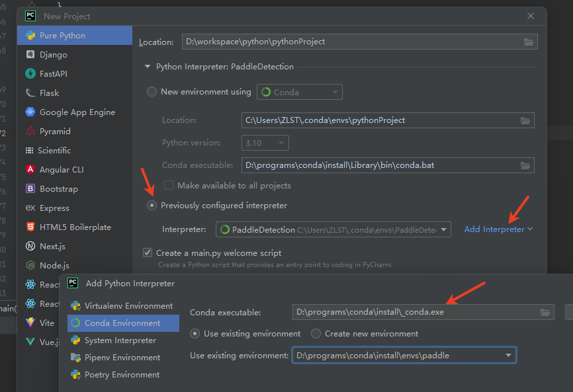Viewport: 573px width, 392px height.
Task: Choose FastAPI project type label
Action: tap(54, 74)
